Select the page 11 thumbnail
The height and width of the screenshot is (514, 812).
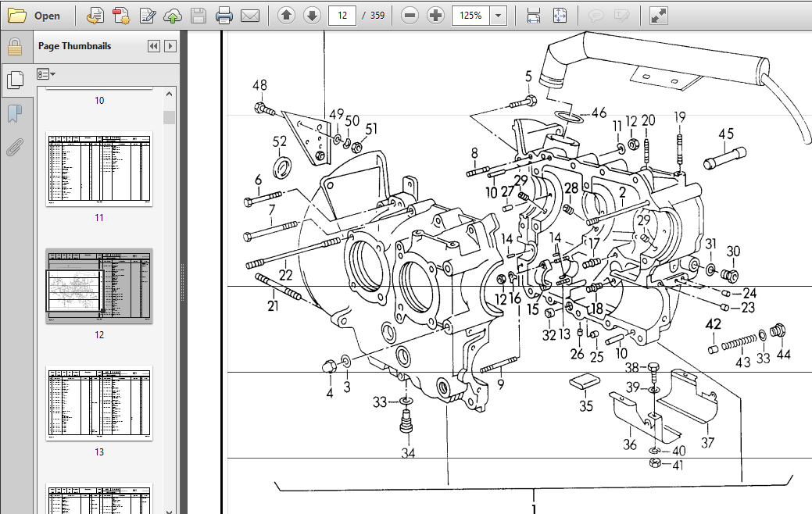pos(99,169)
